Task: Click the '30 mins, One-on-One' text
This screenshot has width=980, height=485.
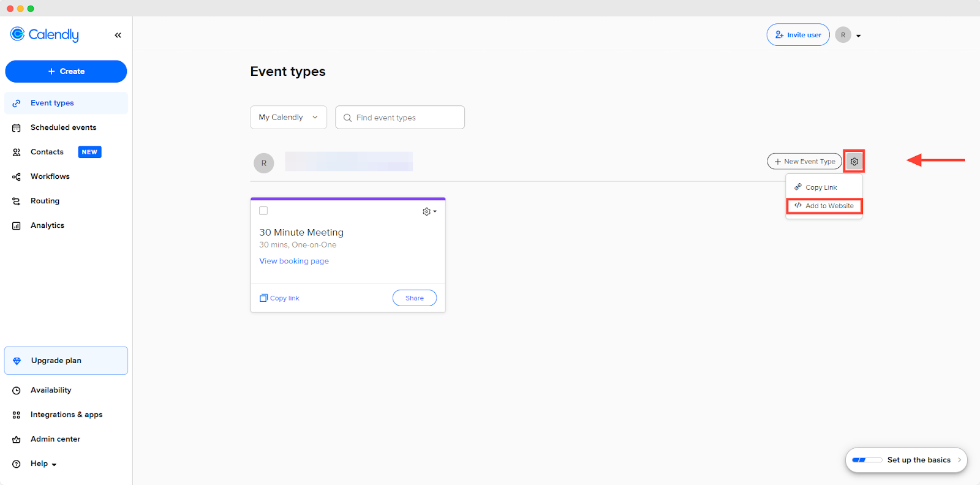Action: coord(298,245)
